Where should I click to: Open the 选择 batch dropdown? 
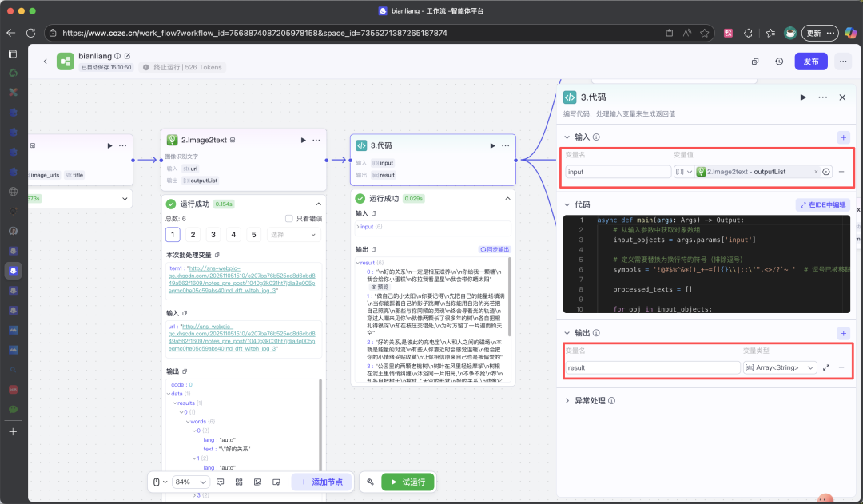[x=293, y=234]
